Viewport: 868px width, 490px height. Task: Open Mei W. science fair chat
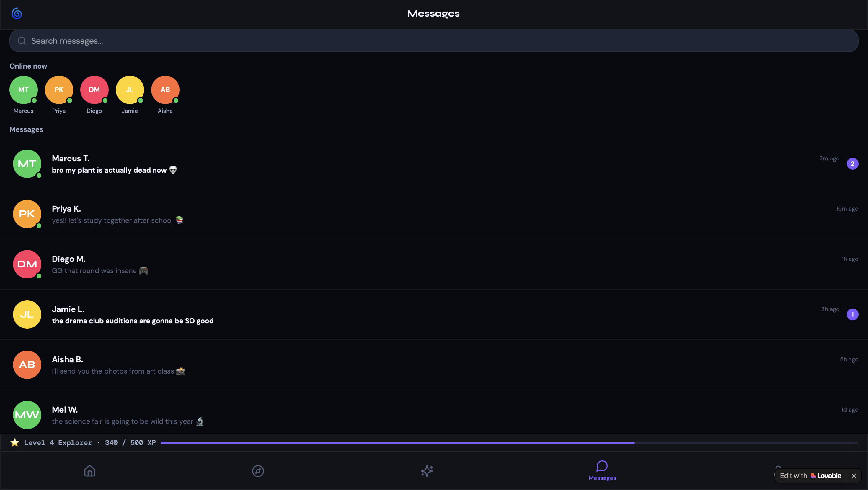pyautogui.click(x=404, y=415)
